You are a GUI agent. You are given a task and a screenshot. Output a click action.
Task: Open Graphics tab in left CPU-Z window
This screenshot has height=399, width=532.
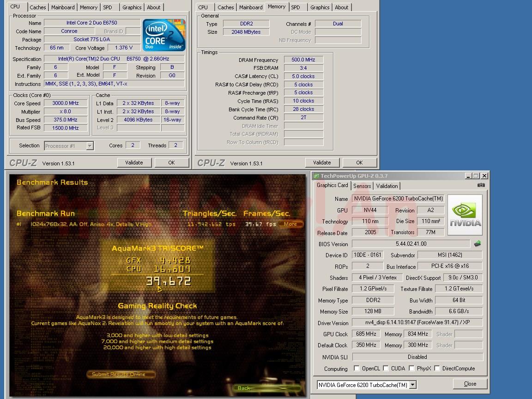tap(132, 7)
